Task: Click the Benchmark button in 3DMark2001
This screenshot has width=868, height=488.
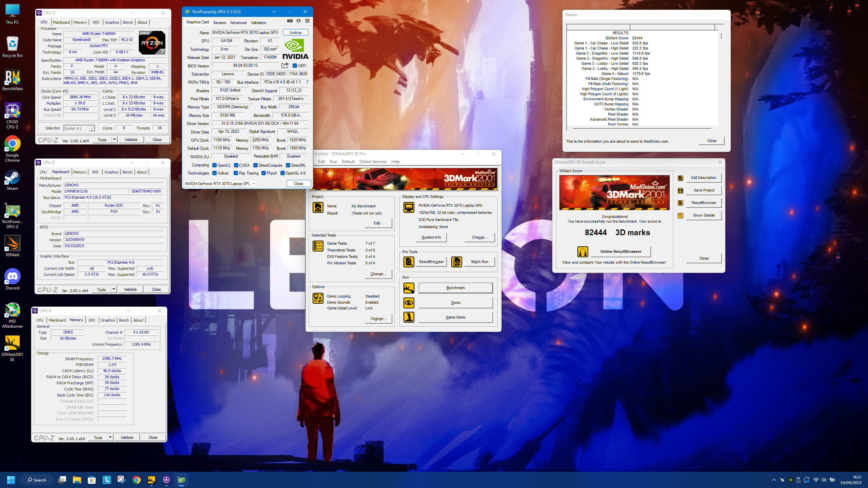Action: click(x=455, y=288)
